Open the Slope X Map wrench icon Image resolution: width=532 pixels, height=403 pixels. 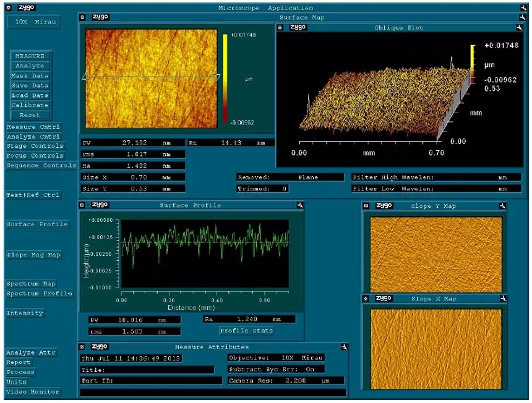click(x=502, y=298)
